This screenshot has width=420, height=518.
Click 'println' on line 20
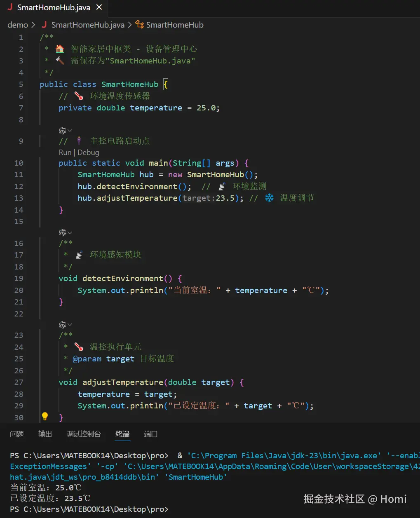click(x=146, y=291)
